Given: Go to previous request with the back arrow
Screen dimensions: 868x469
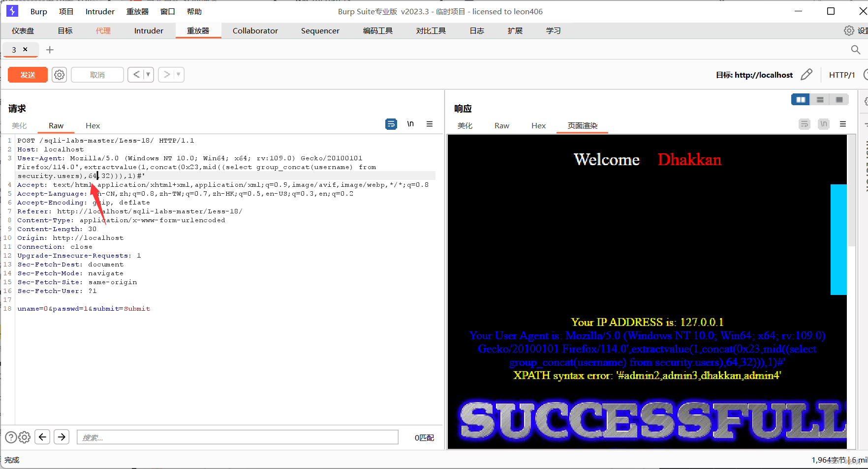Looking at the screenshot, I should coord(136,75).
